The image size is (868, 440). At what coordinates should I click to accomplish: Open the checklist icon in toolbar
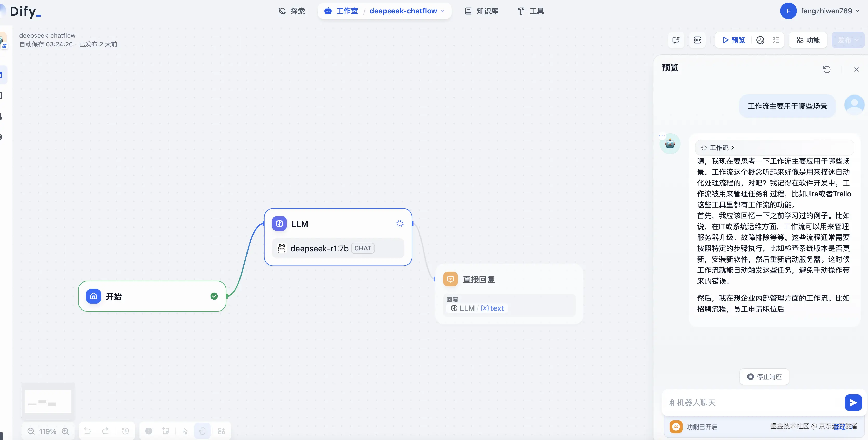[776, 40]
